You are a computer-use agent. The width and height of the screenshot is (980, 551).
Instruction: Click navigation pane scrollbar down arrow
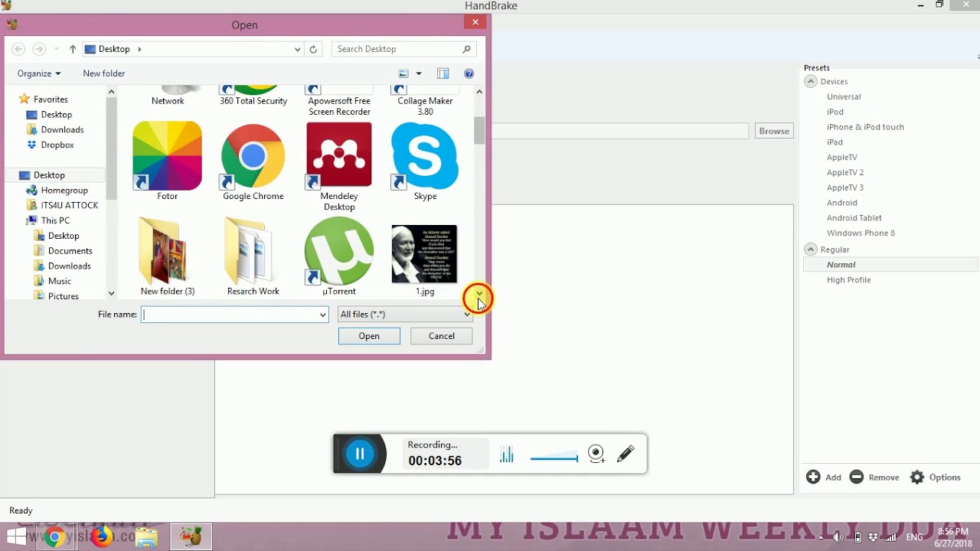click(x=111, y=293)
